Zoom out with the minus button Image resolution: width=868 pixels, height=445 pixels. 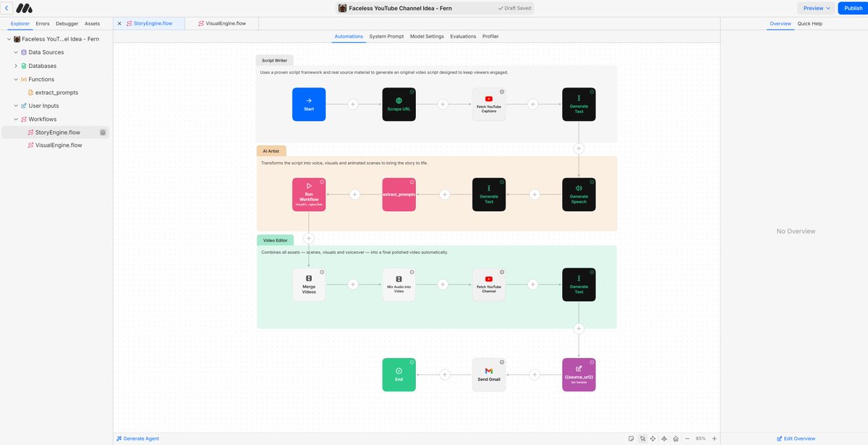(x=687, y=438)
